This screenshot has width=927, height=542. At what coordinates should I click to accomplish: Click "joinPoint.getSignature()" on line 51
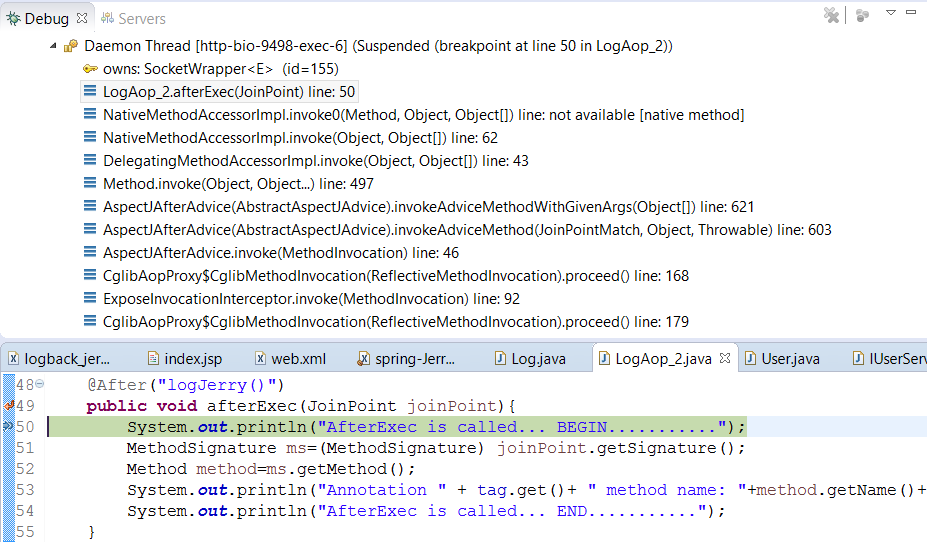pos(615,448)
